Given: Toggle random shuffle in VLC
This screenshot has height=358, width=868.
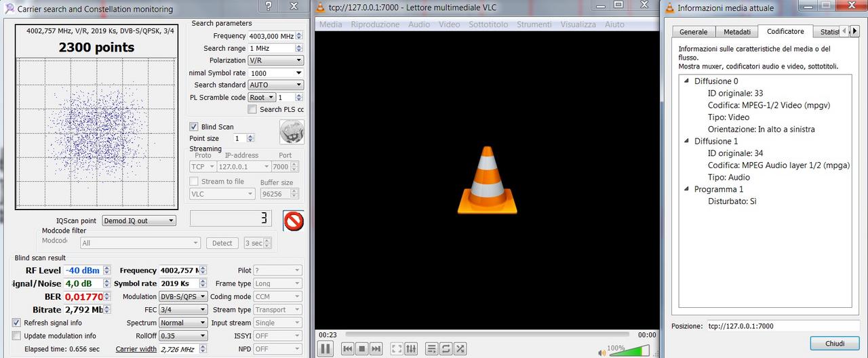Looking at the screenshot, I should pos(460,349).
